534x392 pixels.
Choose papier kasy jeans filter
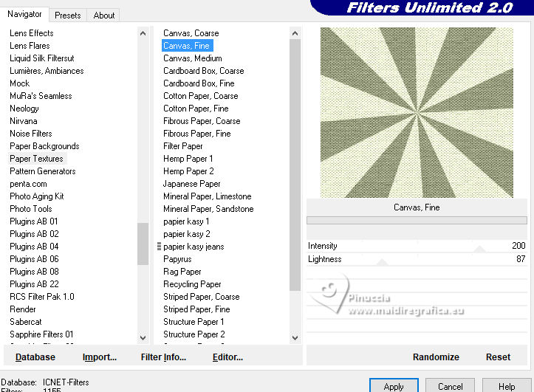coord(194,247)
